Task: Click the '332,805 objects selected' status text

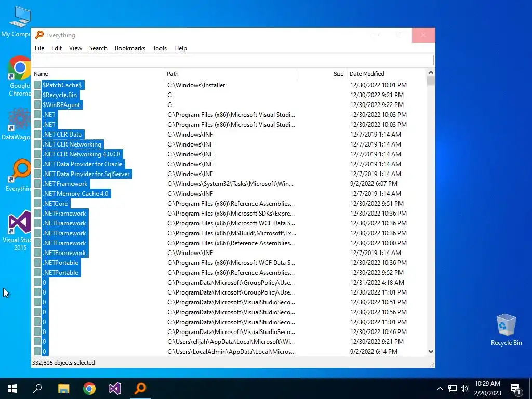Action: pyautogui.click(x=63, y=363)
